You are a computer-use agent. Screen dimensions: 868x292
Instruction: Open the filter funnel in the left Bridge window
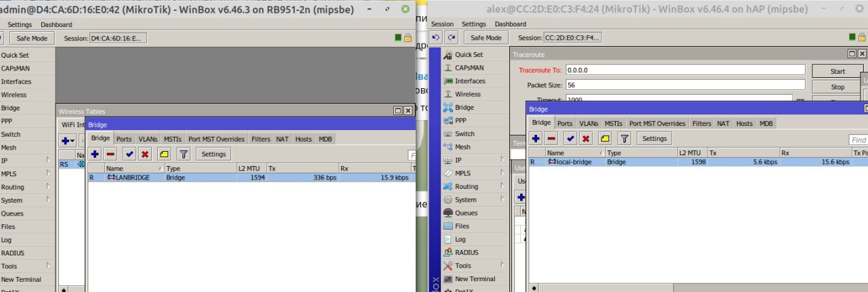click(x=183, y=154)
